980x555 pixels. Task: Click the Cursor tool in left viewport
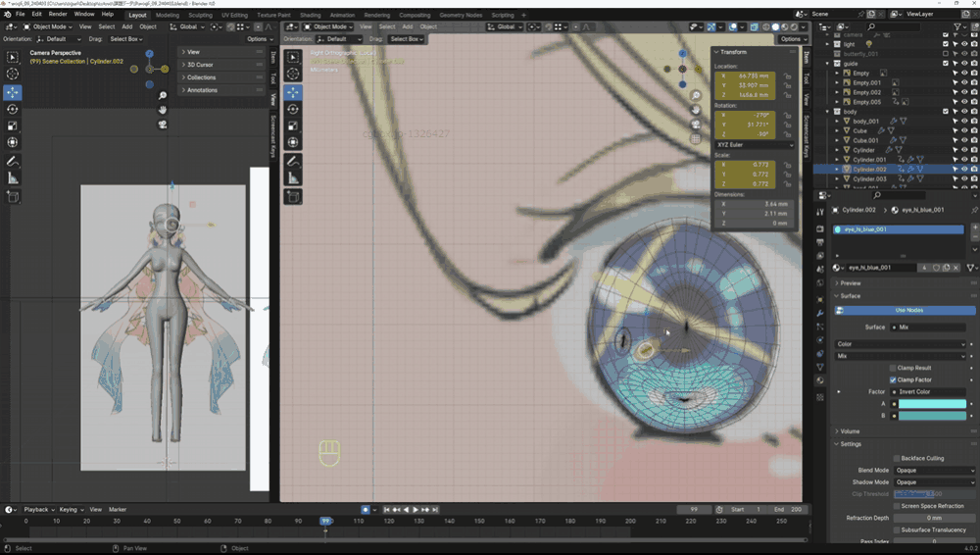click(13, 75)
